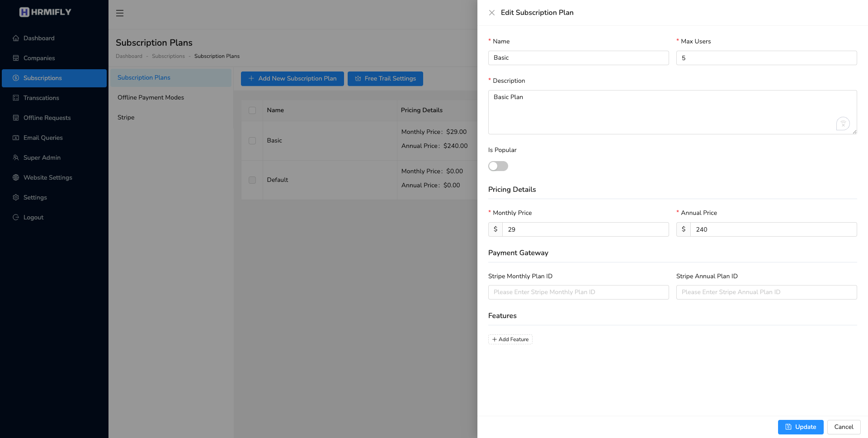Click the Settings gear icon in sidebar
Image resolution: width=868 pixels, height=438 pixels.
[x=16, y=198]
